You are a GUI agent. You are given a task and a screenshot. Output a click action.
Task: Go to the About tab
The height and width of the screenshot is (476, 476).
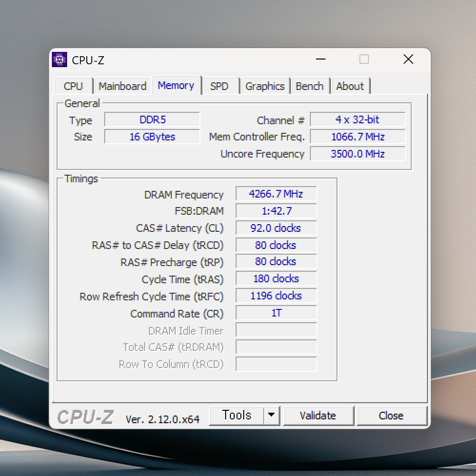point(350,86)
